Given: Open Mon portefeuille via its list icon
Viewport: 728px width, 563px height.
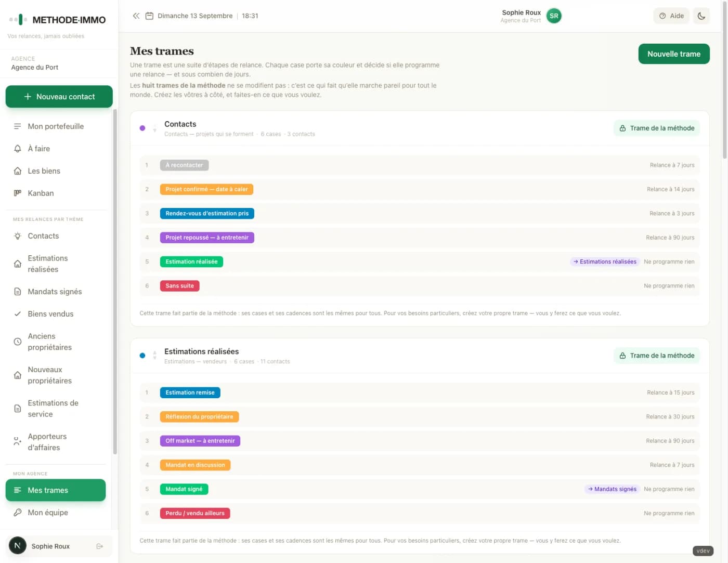Looking at the screenshot, I should [x=18, y=126].
